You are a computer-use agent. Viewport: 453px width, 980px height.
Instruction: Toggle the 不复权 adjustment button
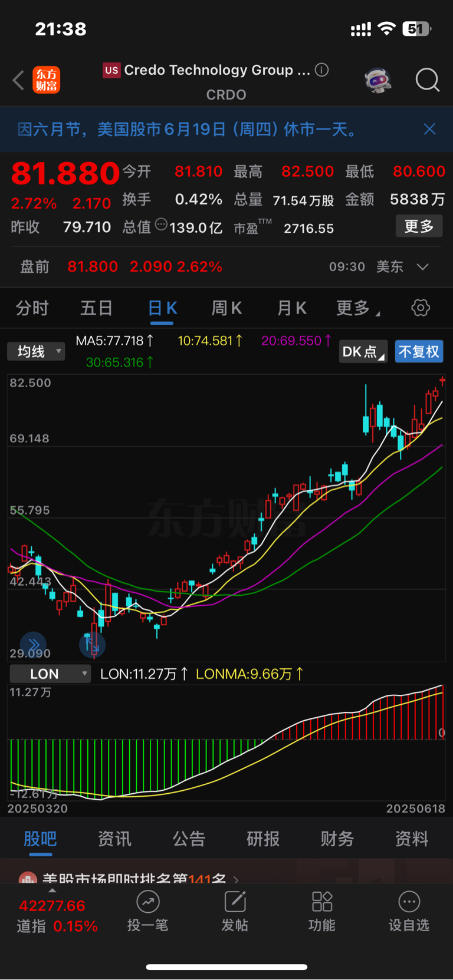(419, 352)
